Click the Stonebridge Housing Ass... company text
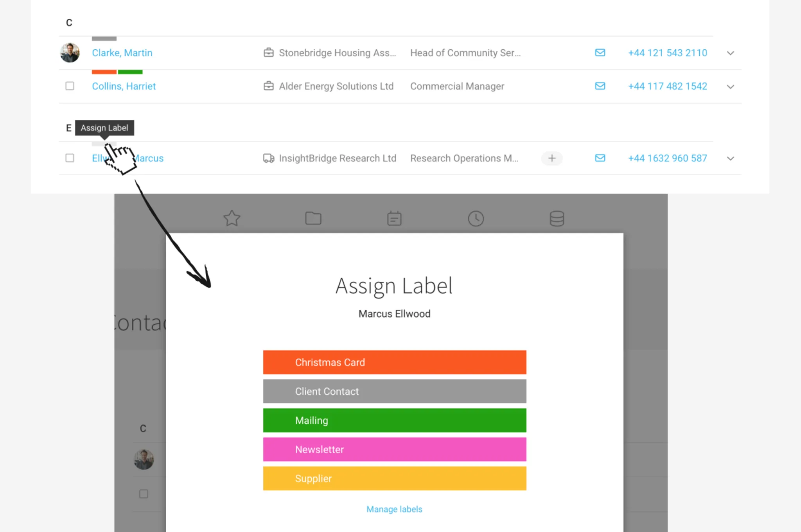The image size is (801, 532). [x=338, y=53]
